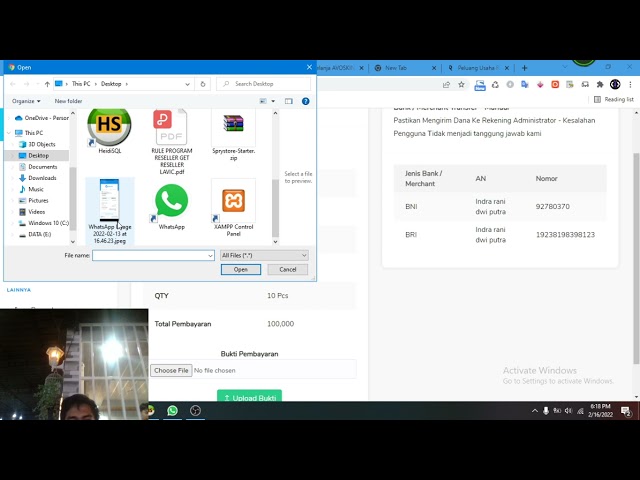Click the Cancel button
The image size is (640, 480).
coord(288,269)
